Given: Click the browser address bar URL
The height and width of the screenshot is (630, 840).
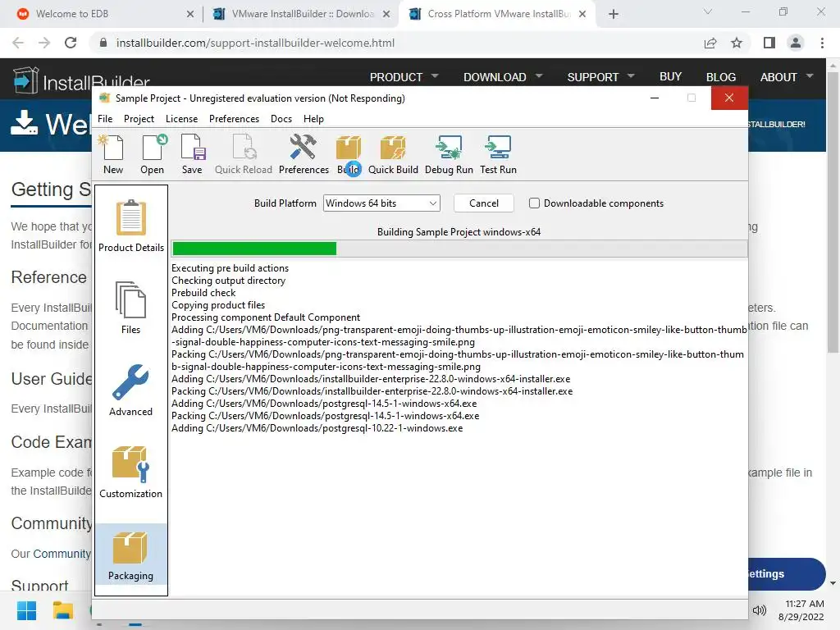Looking at the screenshot, I should coord(255,43).
